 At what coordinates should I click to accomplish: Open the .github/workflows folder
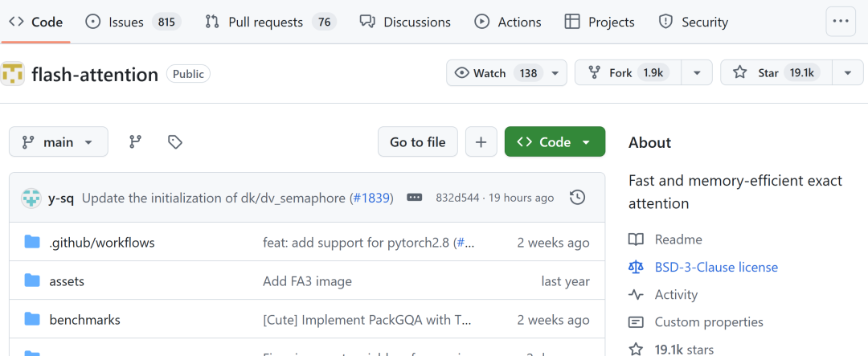tap(101, 243)
